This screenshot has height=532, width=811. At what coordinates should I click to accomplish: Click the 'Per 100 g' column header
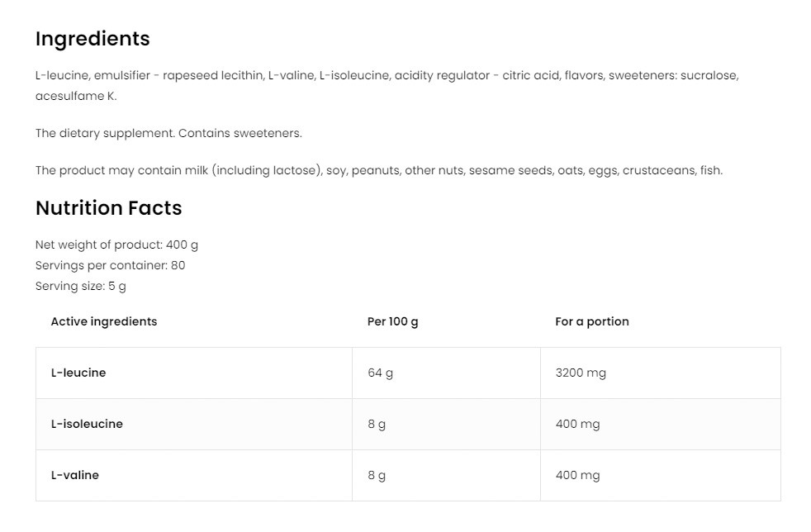click(392, 321)
